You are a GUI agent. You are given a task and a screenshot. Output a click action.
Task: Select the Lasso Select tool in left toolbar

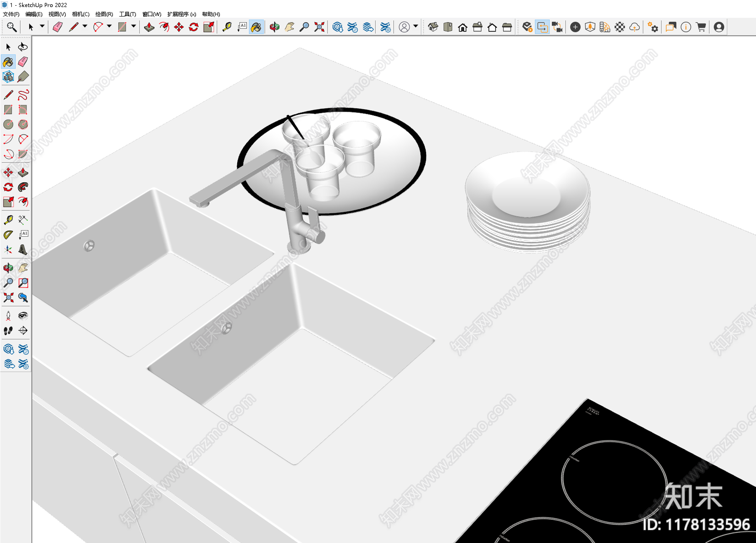pyautogui.click(x=23, y=47)
